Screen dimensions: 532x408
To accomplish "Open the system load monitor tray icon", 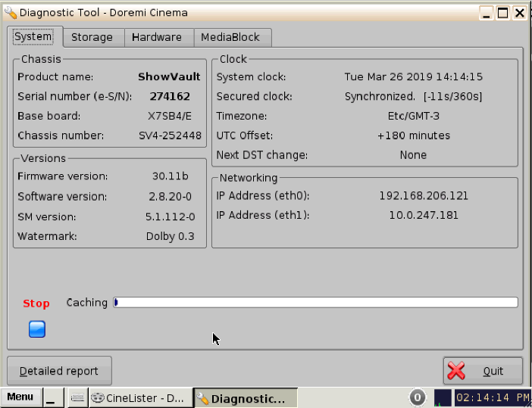I will (443, 397).
